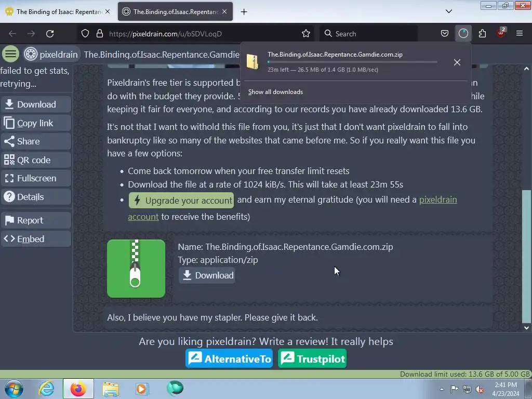The height and width of the screenshot is (399, 532).
Task: Close the pixeldrain tab
Action: (224, 11)
